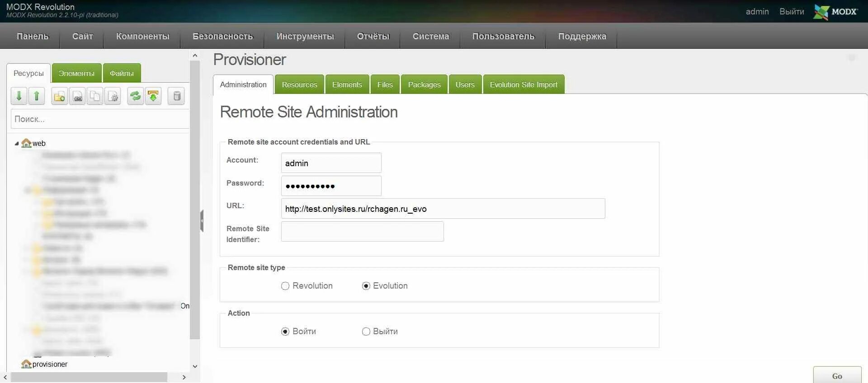Click the sidebar horizontal scrollbar thumb
The height and width of the screenshot is (383, 868).
click(89, 377)
